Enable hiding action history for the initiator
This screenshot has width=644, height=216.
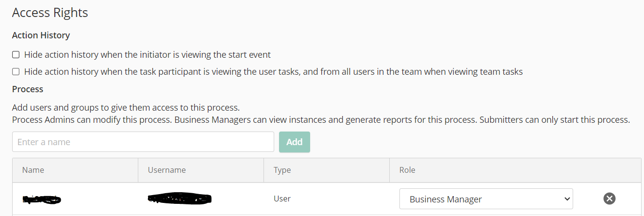point(16,55)
